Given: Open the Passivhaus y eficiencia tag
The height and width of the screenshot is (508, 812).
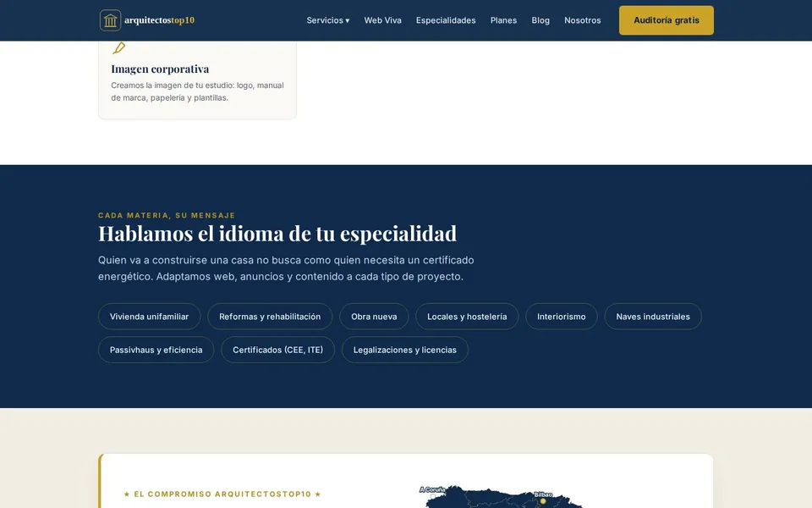Looking at the screenshot, I should point(156,350).
